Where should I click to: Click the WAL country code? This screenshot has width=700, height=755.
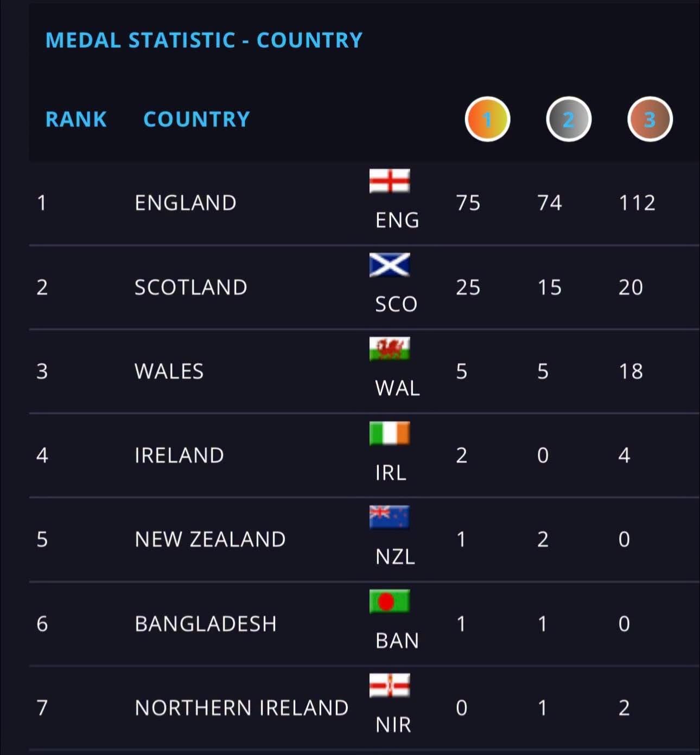tap(397, 388)
